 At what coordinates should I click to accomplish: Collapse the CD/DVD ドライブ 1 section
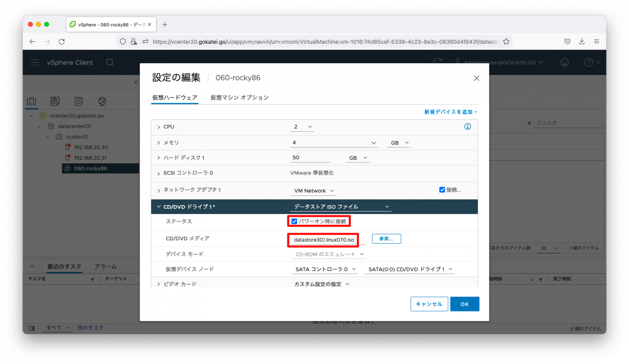point(158,207)
